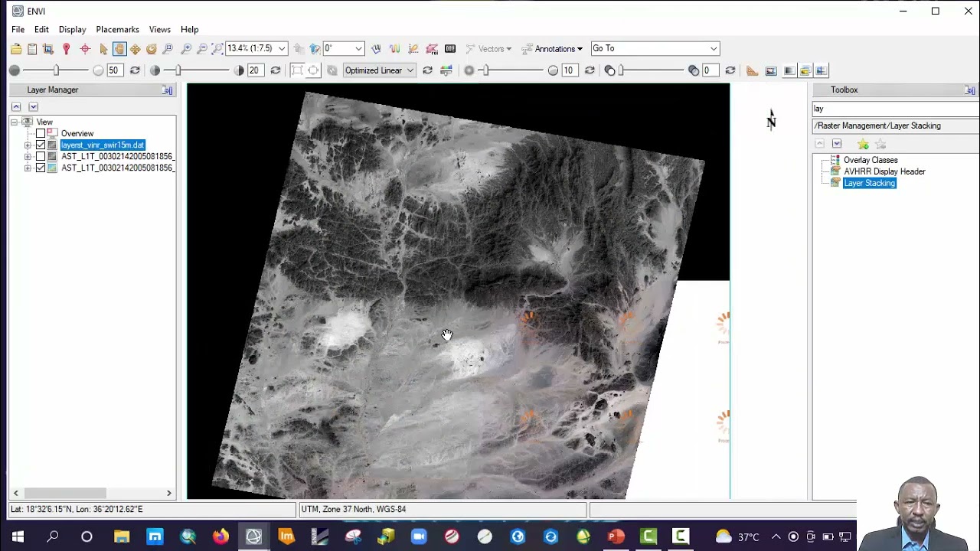The height and width of the screenshot is (551, 980).
Task: Open the Placemarks menu
Action: (x=117, y=30)
